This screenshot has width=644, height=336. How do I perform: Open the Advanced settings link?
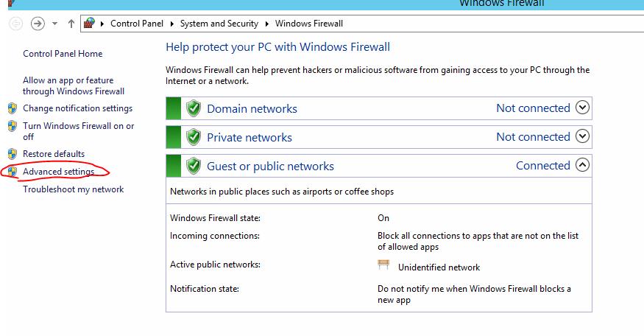coord(58,172)
